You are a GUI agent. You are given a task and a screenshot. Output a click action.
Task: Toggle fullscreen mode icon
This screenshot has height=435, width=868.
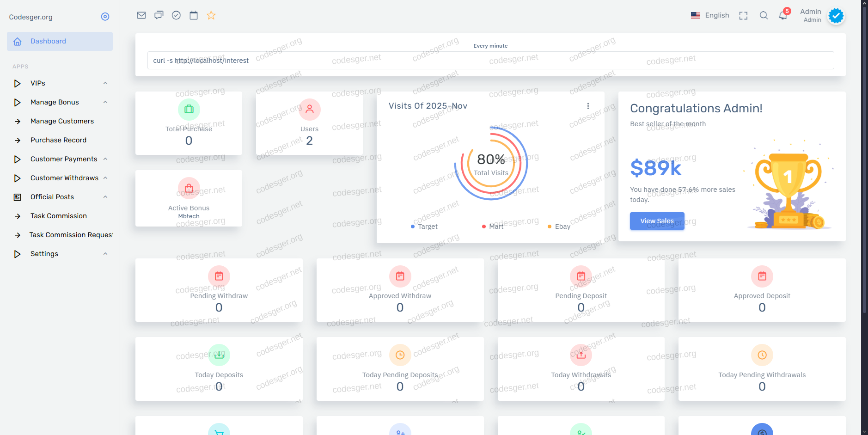(x=743, y=16)
